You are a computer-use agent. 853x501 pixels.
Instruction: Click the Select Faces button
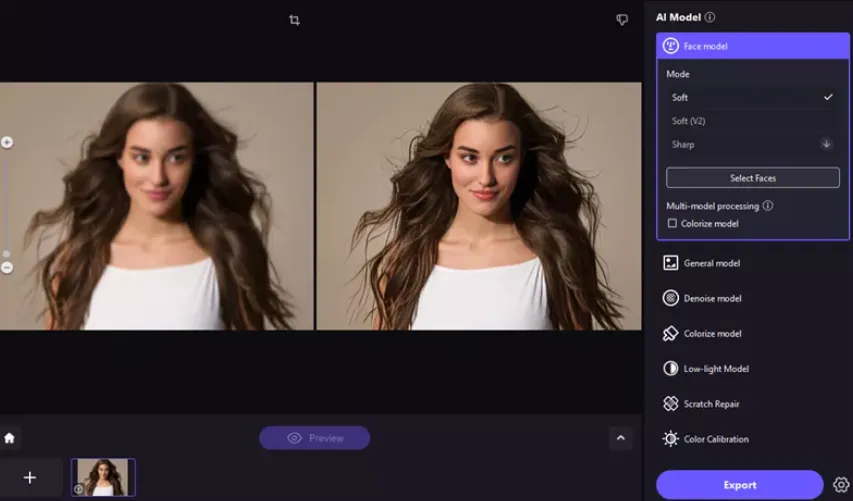pyautogui.click(x=752, y=178)
